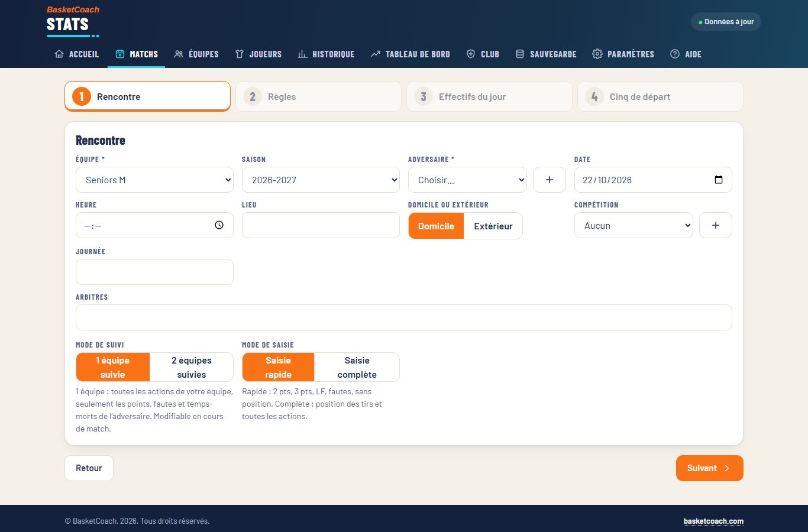Click into the Arbitres input field
The image size is (808, 532).
click(404, 317)
